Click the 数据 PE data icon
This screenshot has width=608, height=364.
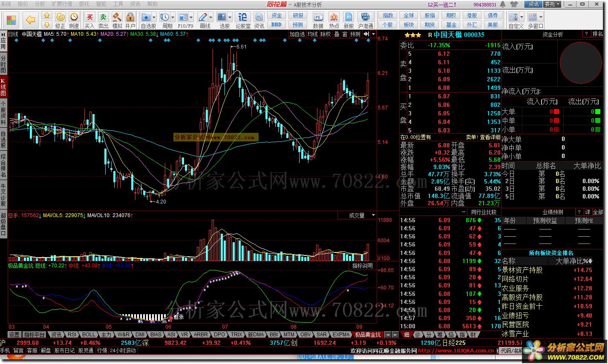coord(318,17)
